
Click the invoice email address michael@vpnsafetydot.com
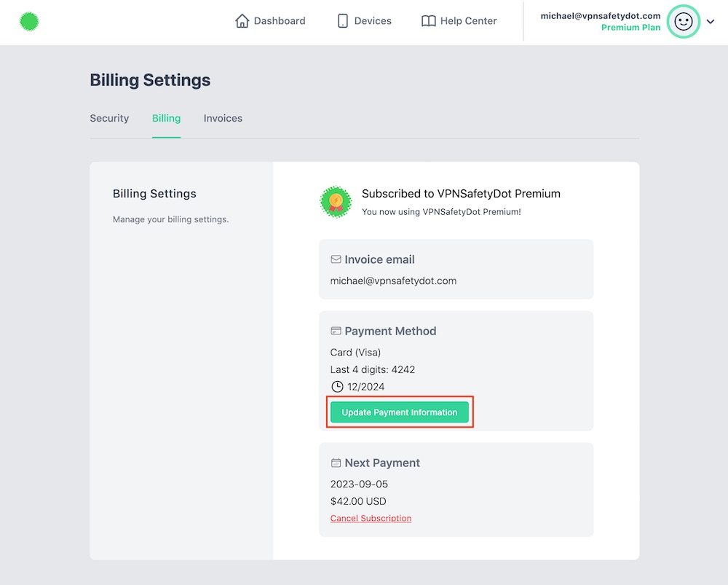coord(393,280)
